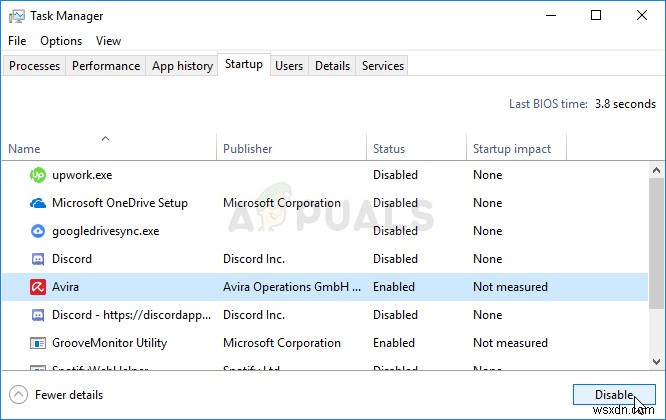Click the googledrivesync.exe icon

(38, 231)
